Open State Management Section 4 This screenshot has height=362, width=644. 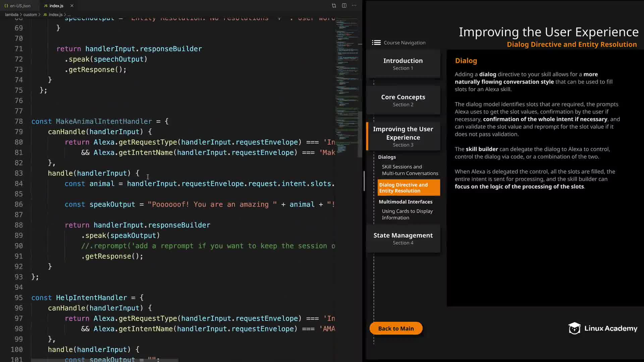pyautogui.click(x=403, y=238)
